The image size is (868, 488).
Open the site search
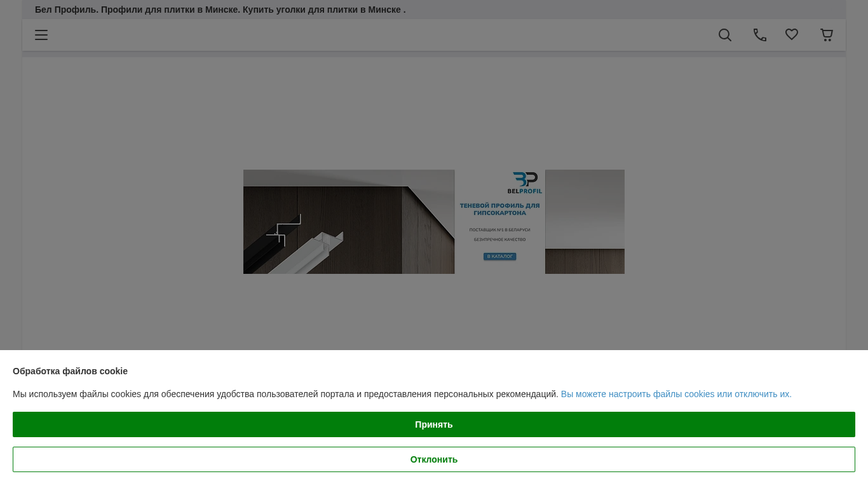[725, 35]
